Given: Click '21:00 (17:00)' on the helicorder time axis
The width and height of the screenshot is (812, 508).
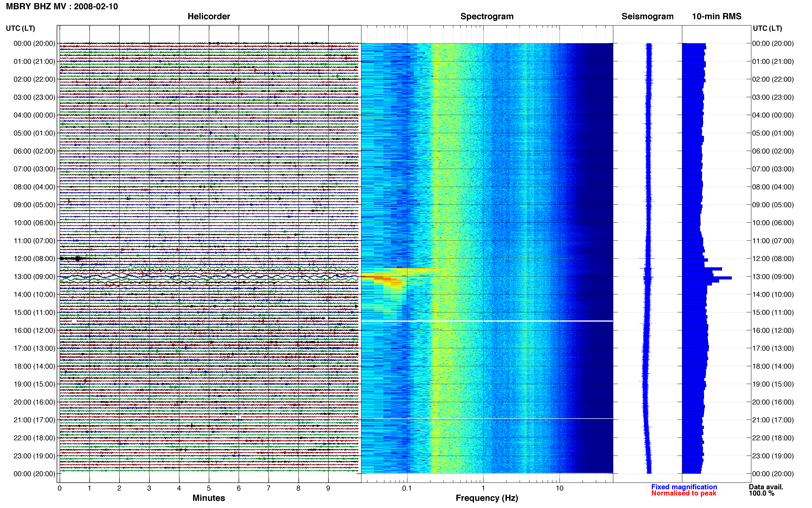Looking at the screenshot, I should tap(34, 420).
